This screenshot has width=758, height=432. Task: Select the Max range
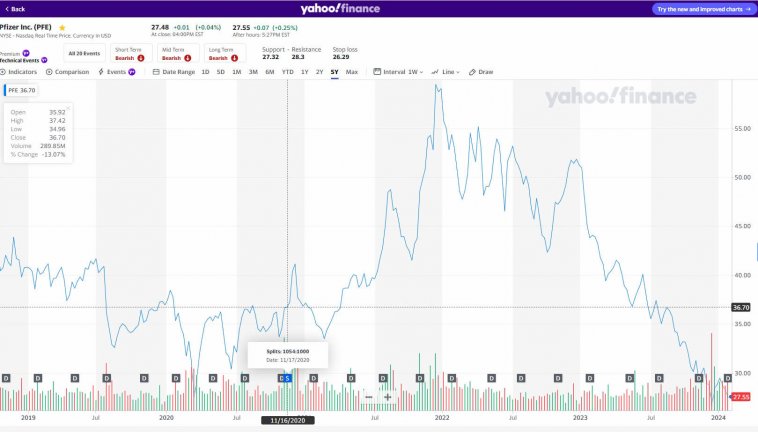click(352, 72)
